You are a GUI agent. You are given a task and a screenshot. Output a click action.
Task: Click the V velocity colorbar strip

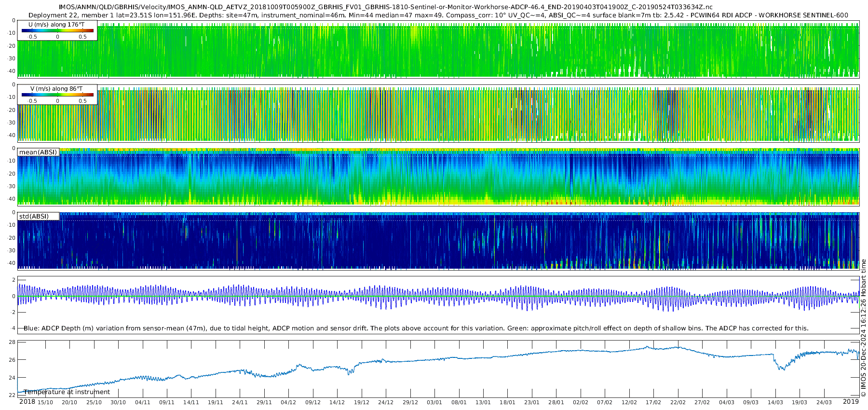pyautogui.click(x=57, y=95)
